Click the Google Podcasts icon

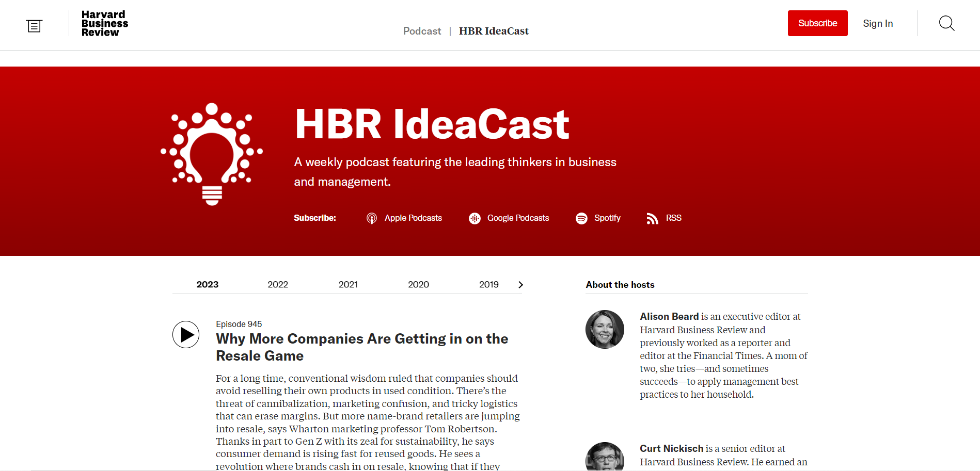coord(475,218)
